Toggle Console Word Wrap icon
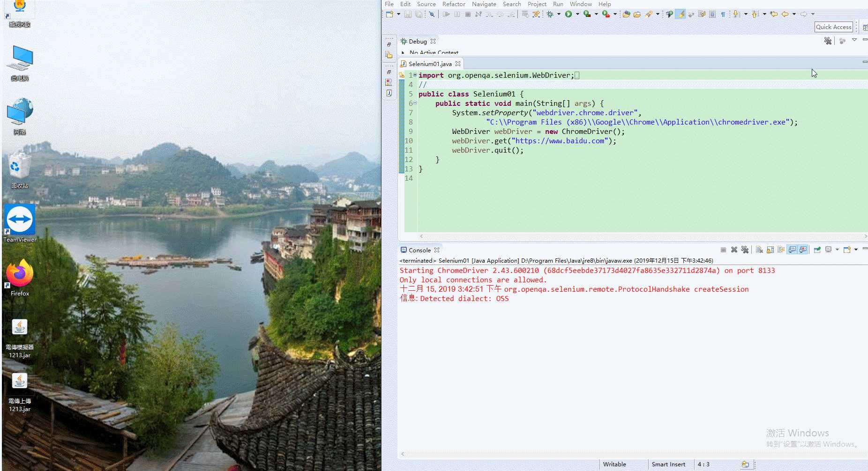Viewport: 868px width, 471px height. [x=781, y=250]
